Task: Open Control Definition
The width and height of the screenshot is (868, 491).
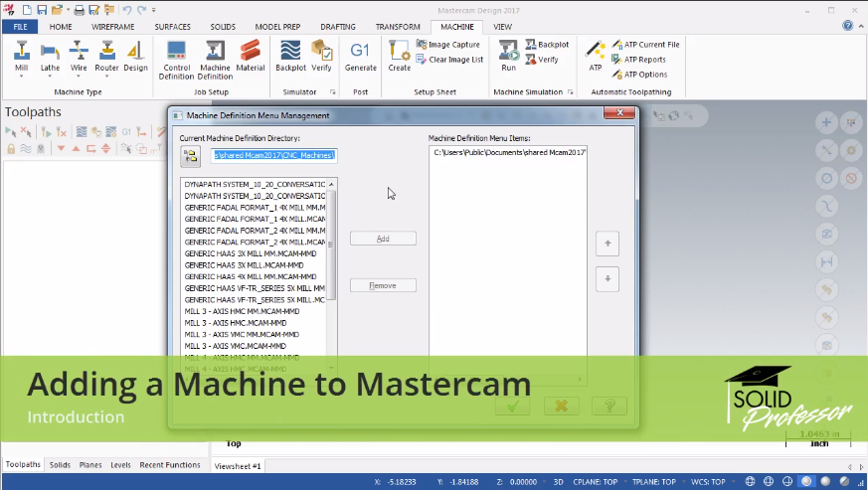Action: 177,60
